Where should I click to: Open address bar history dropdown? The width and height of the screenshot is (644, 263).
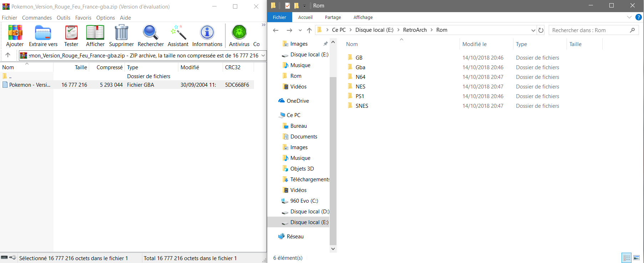533,30
